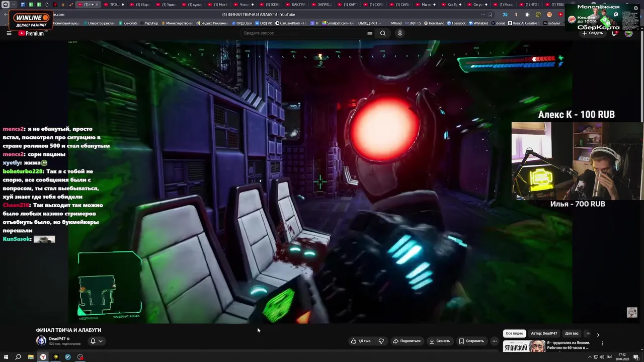Click the СберКарта advertisement banner
Image resolution: width=644 pixels, height=362 pixels.
click(603, 17)
